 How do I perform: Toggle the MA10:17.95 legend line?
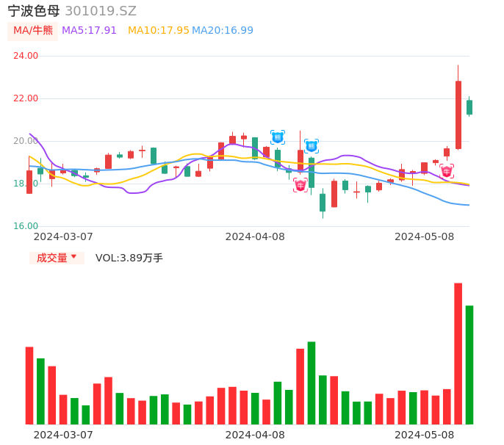[158, 31]
